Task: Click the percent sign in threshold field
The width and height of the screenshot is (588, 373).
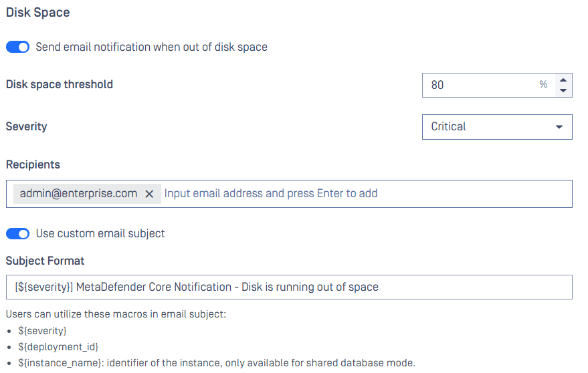Action: pos(543,84)
